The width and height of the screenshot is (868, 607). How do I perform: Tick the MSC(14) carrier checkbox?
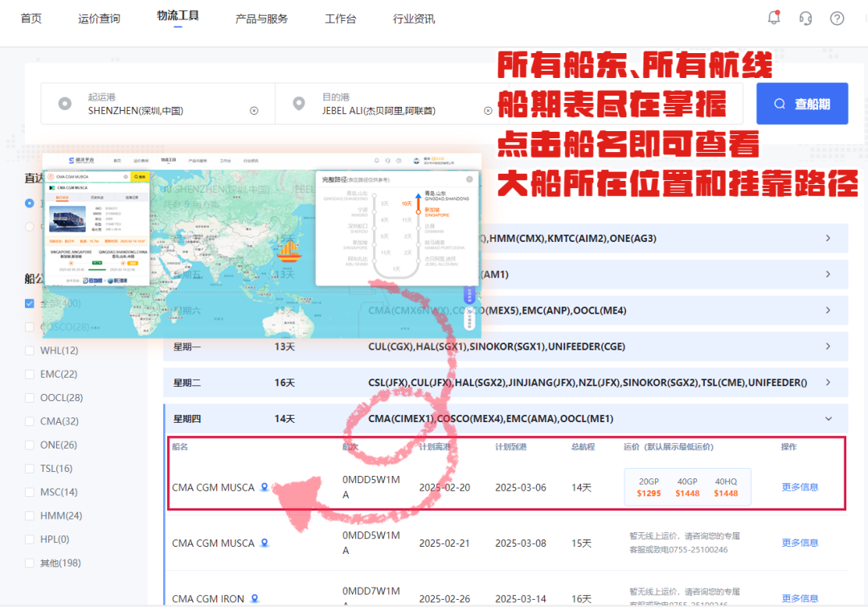tap(30, 492)
